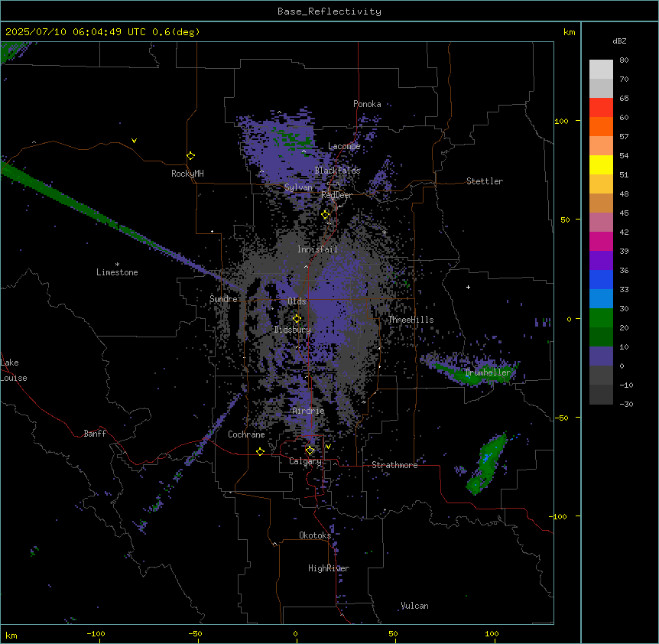The image size is (659, 644).
Task: Pick the bright green 30 dBZ swatch
Action: [x=601, y=318]
